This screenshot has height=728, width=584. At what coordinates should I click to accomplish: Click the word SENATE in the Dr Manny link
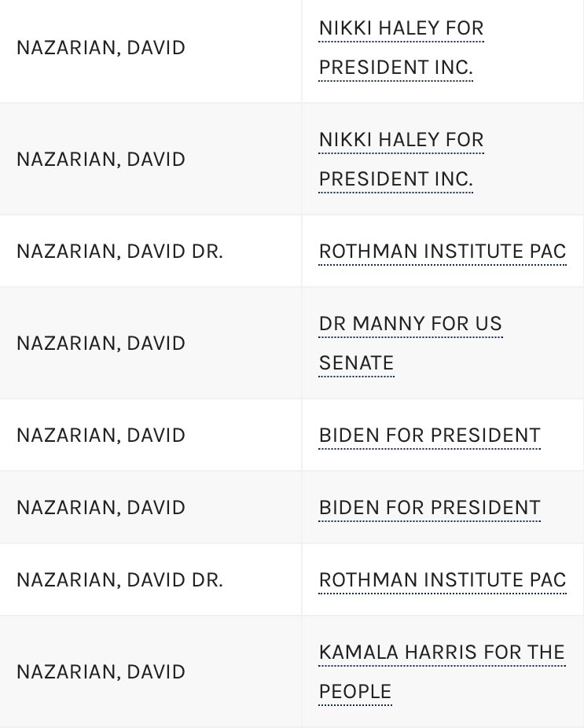click(x=356, y=363)
